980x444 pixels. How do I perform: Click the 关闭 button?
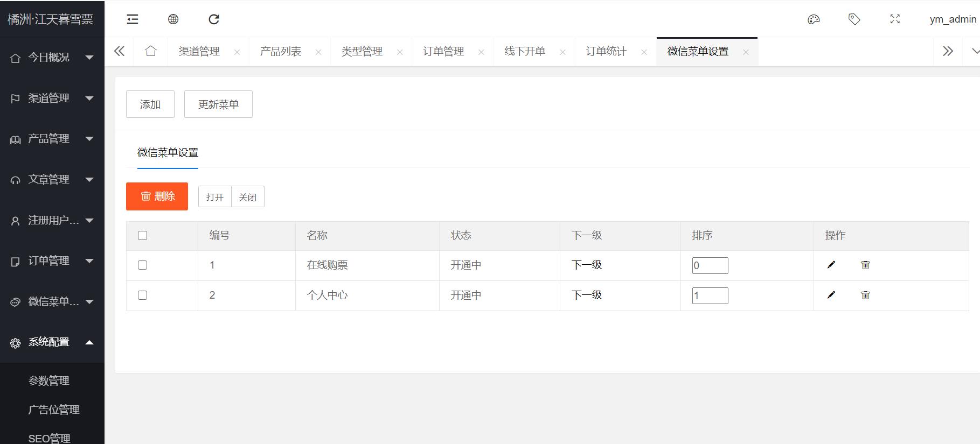click(x=248, y=197)
